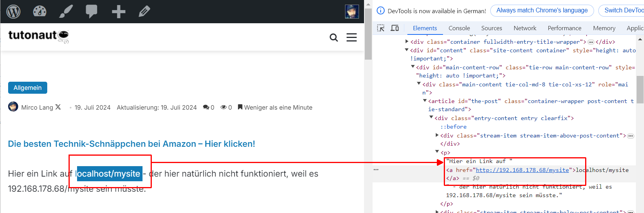
Task: Switch to the Network tab
Action: [525, 28]
